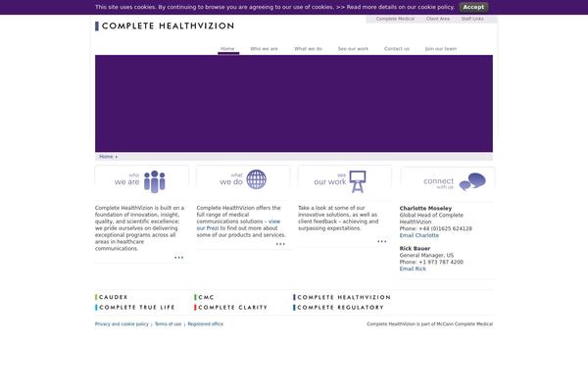Go to the 'Who we are' menu item
Screen dimensions: 588x392
tap(264, 49)
